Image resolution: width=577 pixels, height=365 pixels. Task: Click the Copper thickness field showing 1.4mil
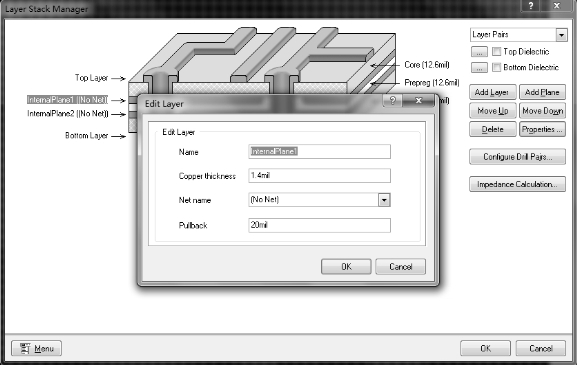click(x=319, y=176)
